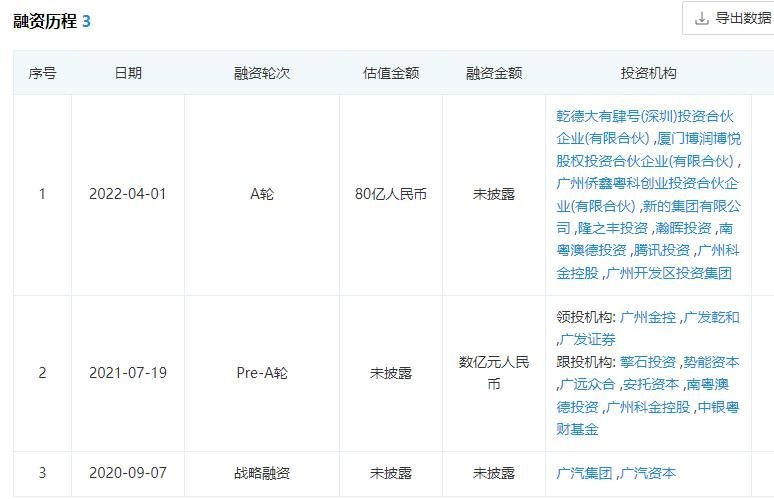Select the 估值金额 column header

click(x=391, y=73)
